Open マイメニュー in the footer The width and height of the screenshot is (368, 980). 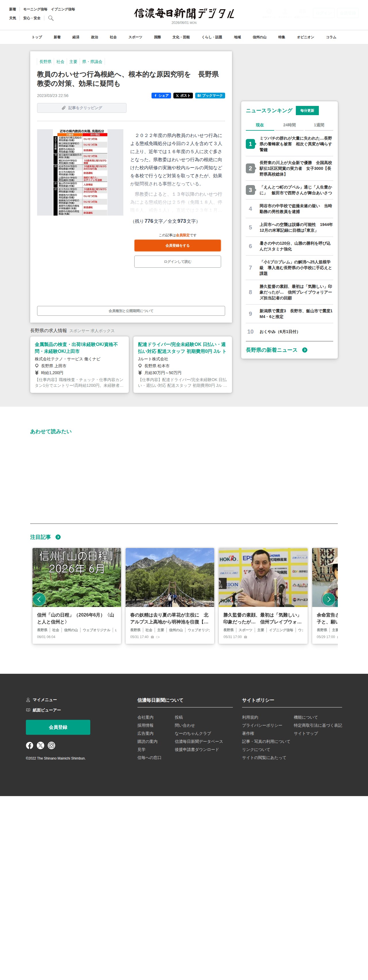(x=41, y=700)
